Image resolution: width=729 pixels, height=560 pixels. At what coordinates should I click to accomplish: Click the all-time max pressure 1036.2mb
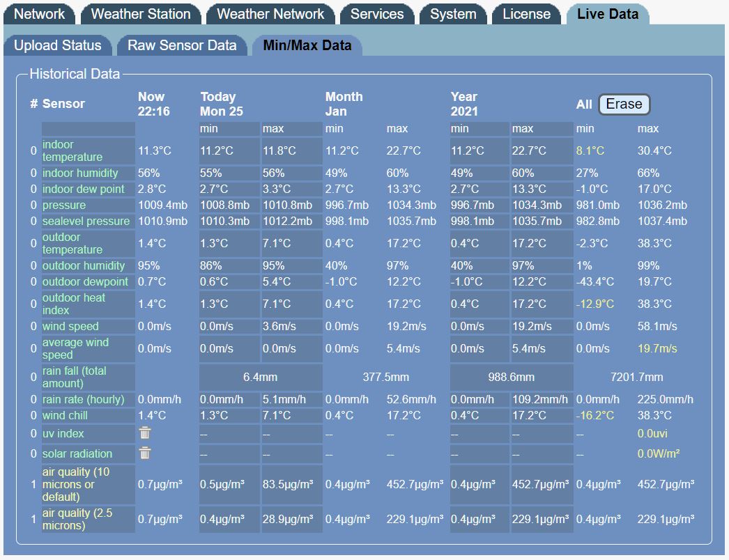point(663,205)
